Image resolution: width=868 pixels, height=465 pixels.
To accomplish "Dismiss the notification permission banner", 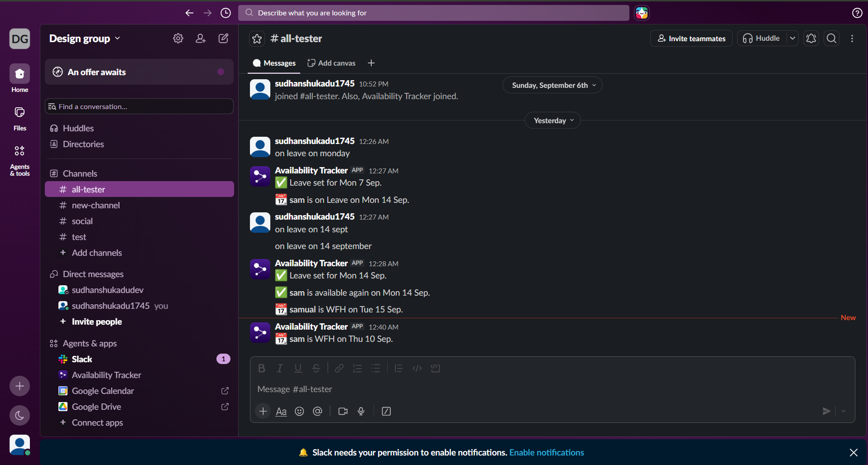I will tap(854, 452).
